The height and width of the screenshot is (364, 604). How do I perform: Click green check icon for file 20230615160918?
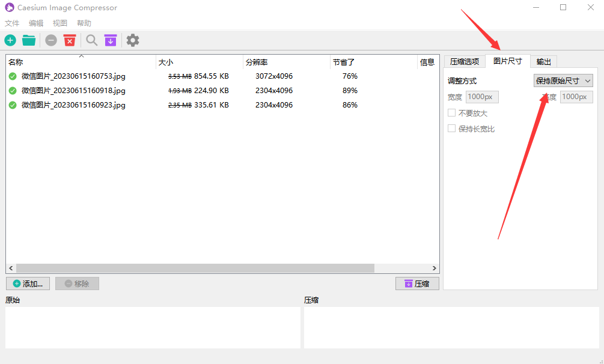(x=13, y=91)
